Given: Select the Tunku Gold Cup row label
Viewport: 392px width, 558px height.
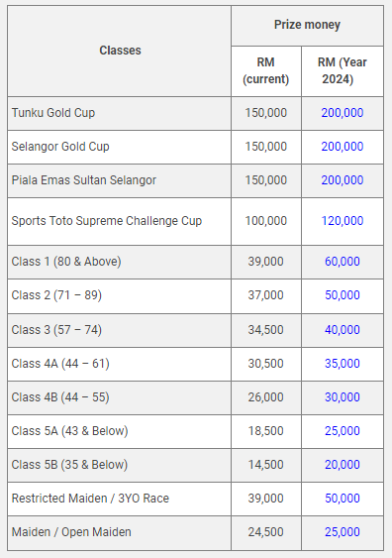Looking at the screenshot, I should pos(53,113).
